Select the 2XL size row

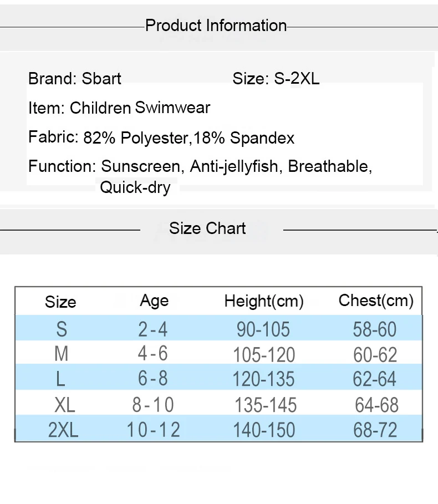click(218, 428)
